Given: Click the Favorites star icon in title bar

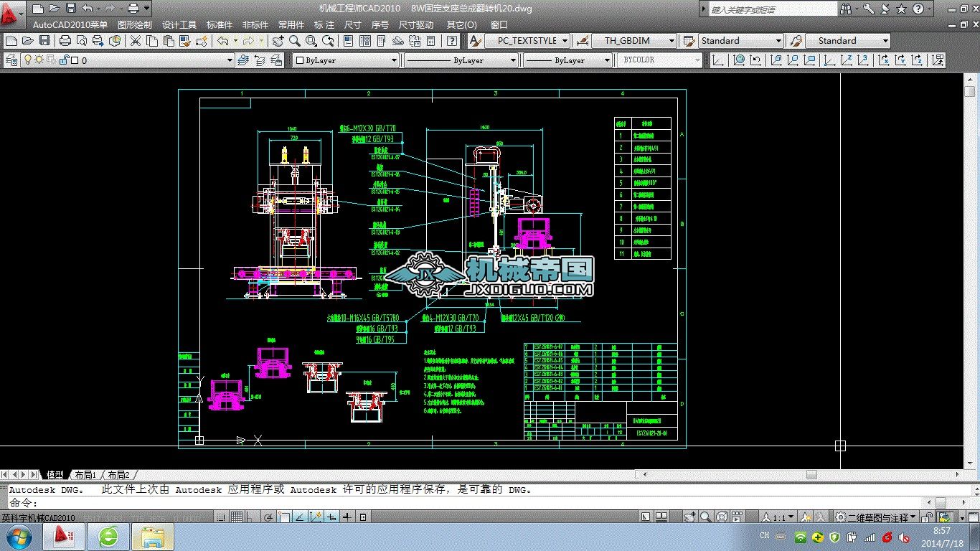Looking at the screenshot, I should point(901,9).
